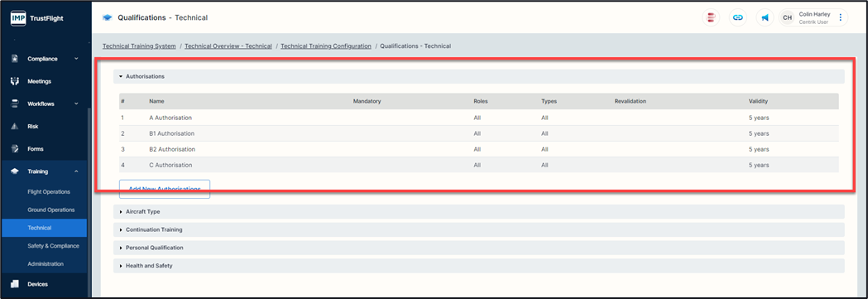Click 5 years validity for C Authorisation
The width and height of the screenshot is (868, 299).
pyautogui.click(x=759, y=165)
